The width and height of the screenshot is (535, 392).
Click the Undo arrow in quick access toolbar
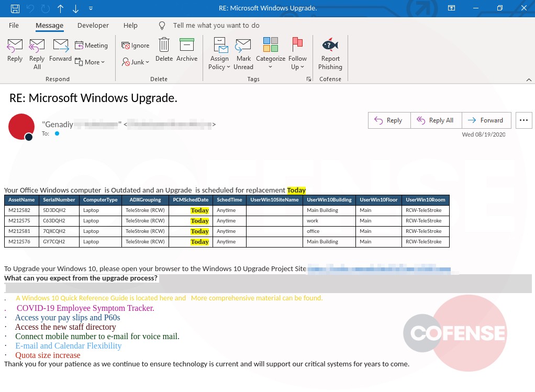pyautogui.click(x=30, y=8)
